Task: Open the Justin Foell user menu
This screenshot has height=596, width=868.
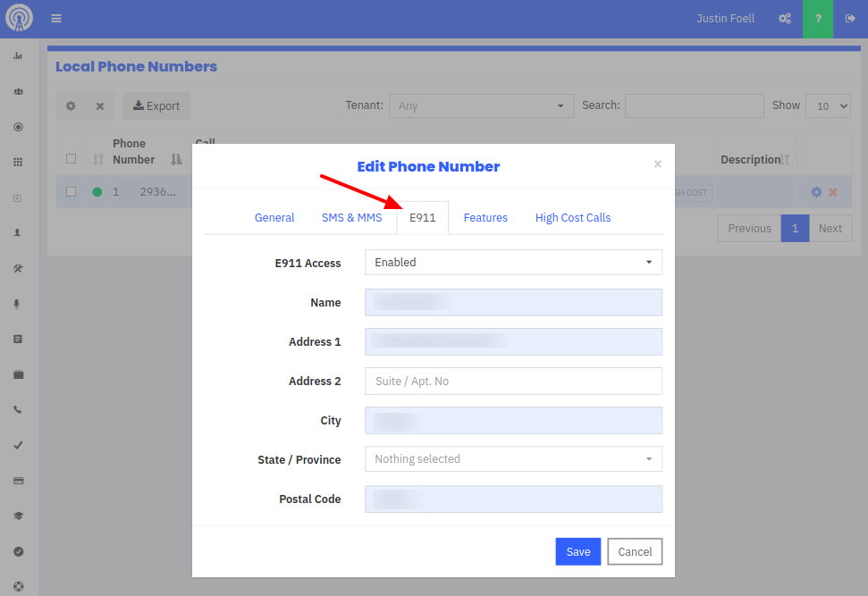Action: pyautogui.click(x=725, y=19)
